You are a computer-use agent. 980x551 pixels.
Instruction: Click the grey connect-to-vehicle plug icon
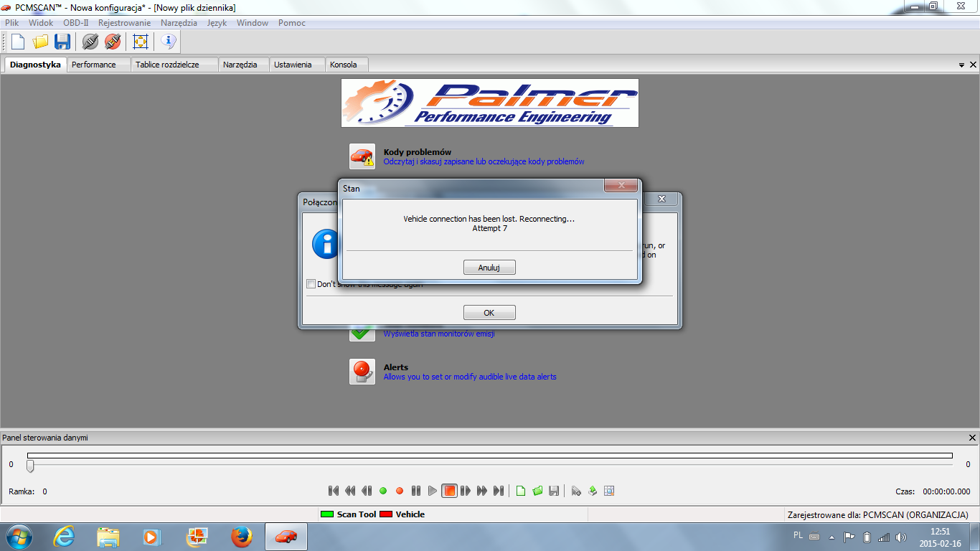pos(90,42)
